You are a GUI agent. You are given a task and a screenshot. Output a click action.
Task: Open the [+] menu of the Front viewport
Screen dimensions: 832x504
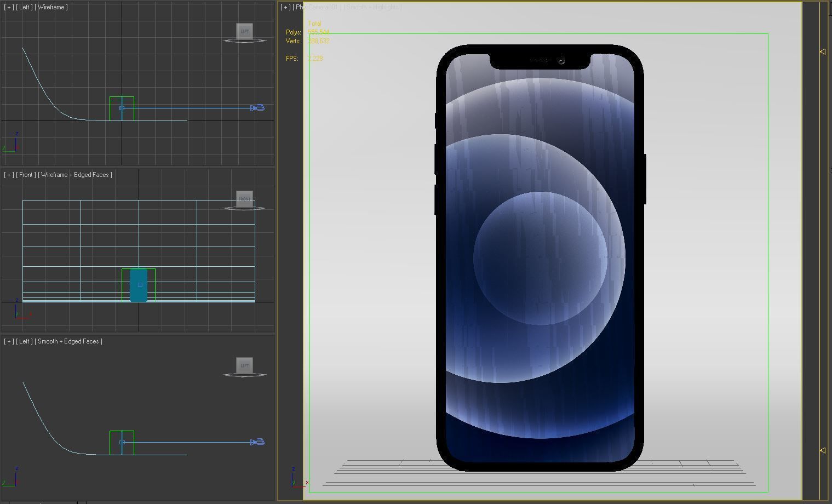point(9,175)
